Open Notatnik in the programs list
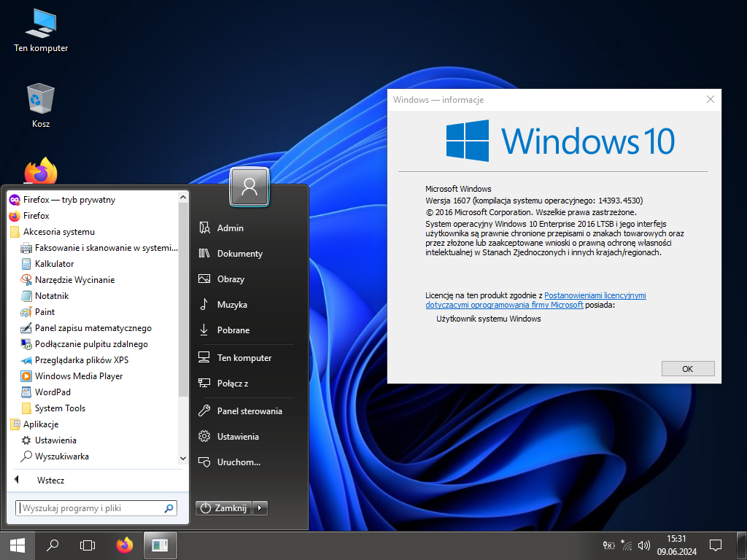 [51, 296]
